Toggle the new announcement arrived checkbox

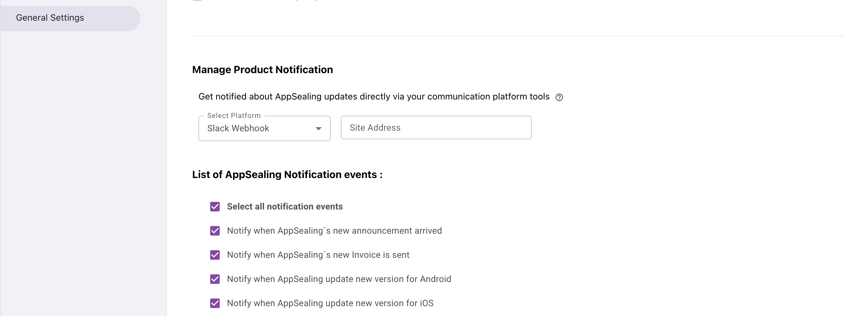coord(215,231)
